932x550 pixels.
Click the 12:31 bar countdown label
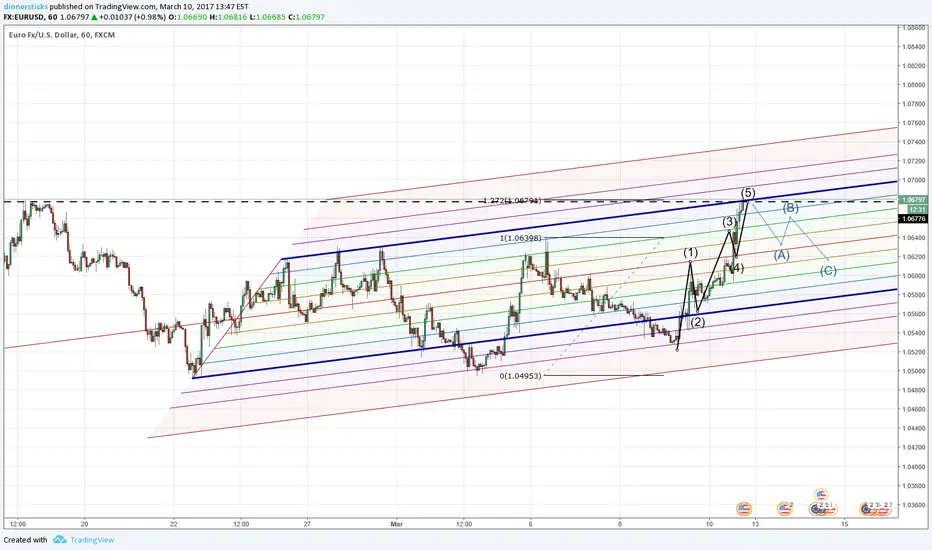[917, 209]
